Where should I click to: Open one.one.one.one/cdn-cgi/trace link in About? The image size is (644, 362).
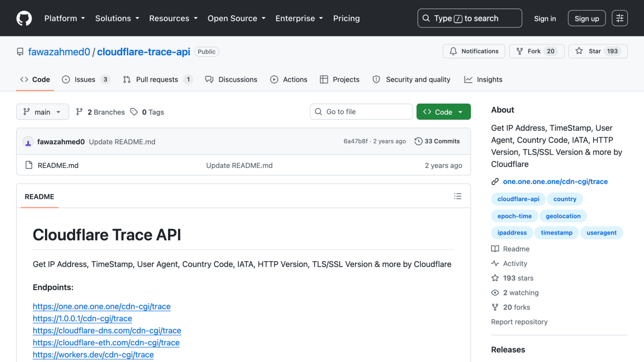coord(555,181)
